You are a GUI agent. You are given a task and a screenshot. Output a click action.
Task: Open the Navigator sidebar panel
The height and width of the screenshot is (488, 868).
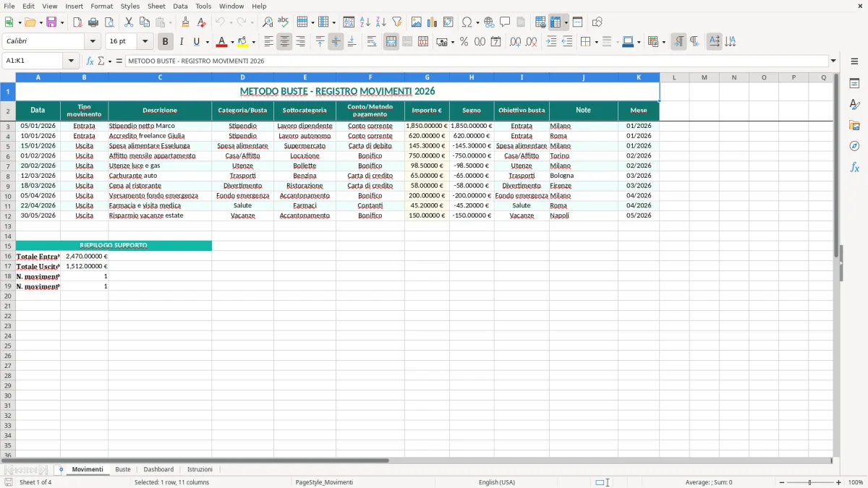854,146
